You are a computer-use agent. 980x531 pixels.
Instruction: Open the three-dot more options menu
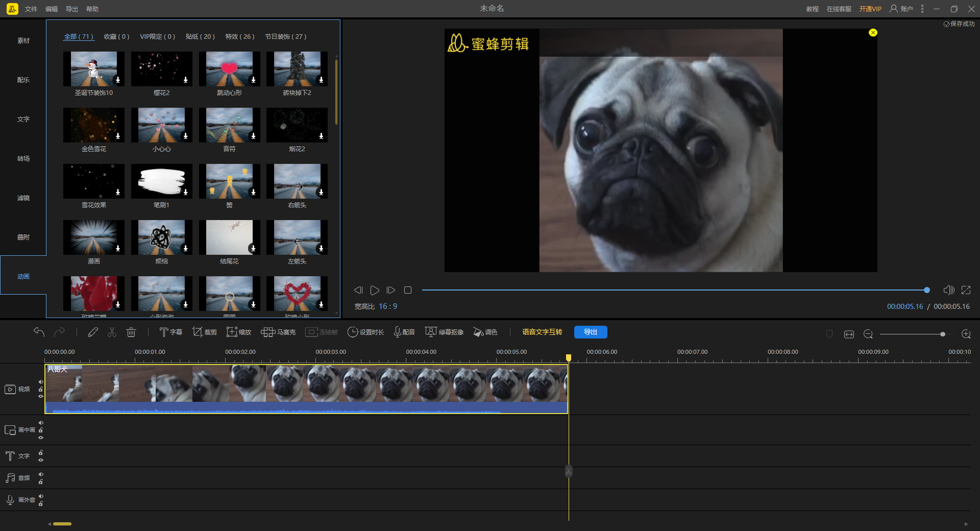tap(922, 9)
